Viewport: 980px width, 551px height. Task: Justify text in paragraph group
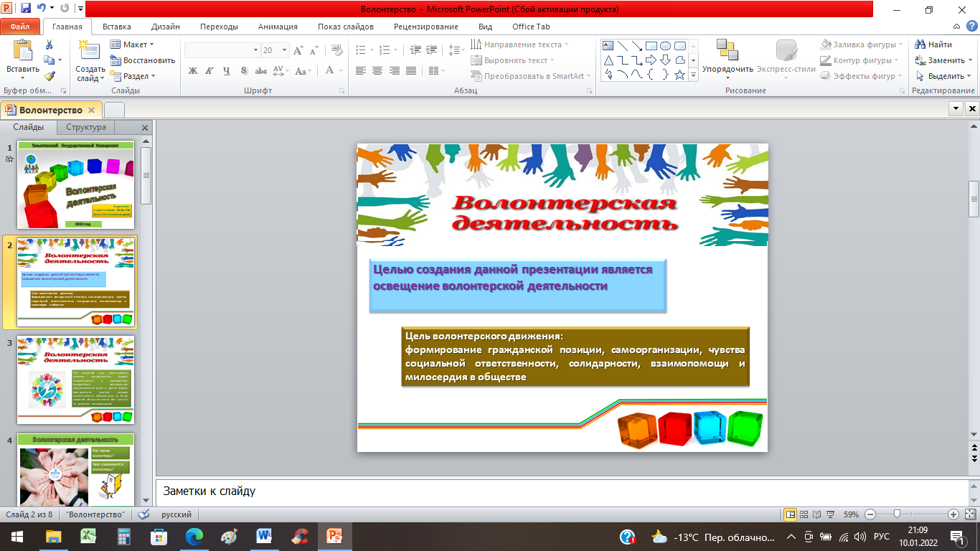tap(411, 70)
